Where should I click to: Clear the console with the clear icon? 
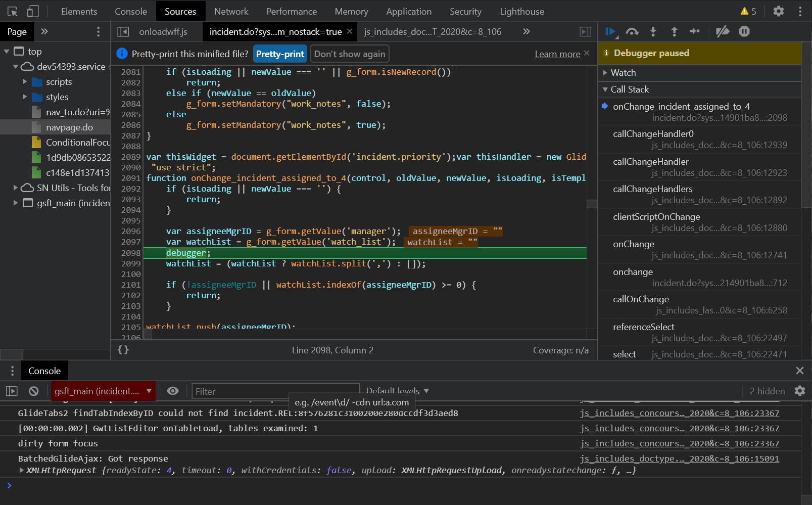click(x=34, y=391)
